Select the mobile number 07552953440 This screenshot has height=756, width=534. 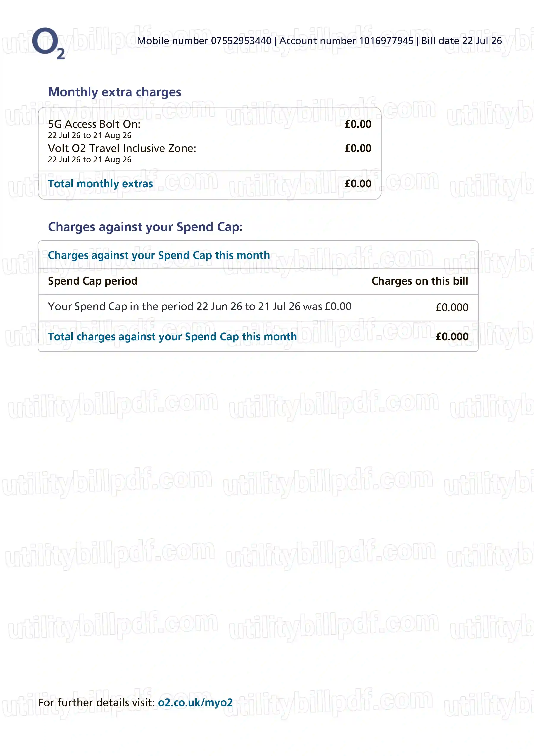coord(241,41)
